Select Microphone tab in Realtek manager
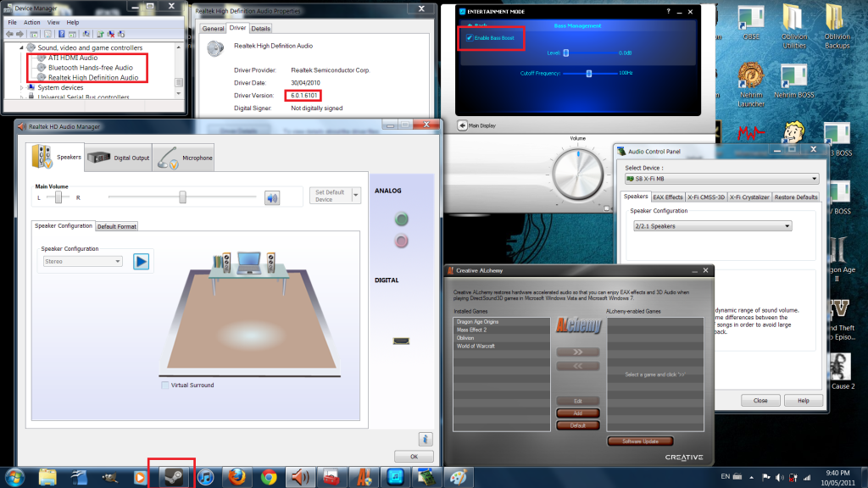Viewport: 868px width, 488px height. (x=184, y=158)
